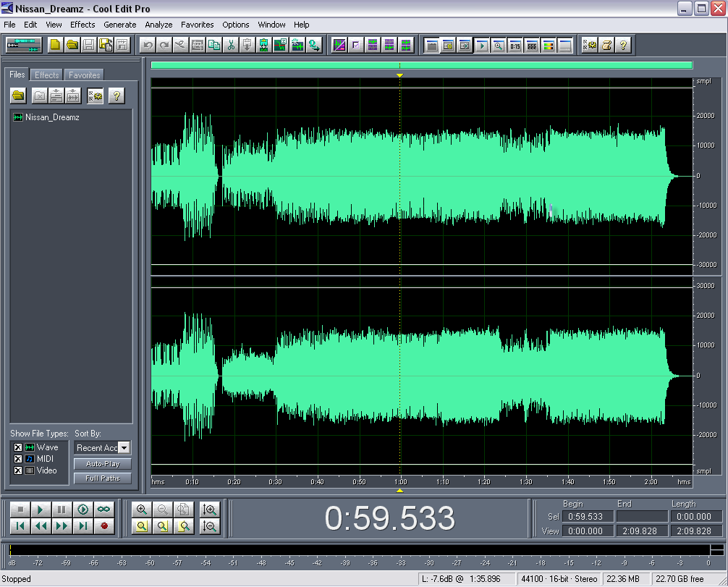Click the zoom controls window toolbar icon
This screenshot has width=728, height=587.
498,45
